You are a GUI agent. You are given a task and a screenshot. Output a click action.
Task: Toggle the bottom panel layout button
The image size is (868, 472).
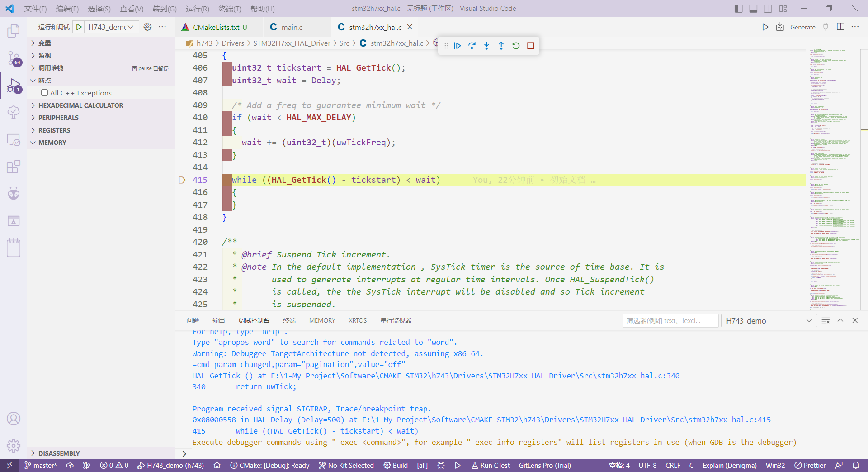click(x=753, y=9)
